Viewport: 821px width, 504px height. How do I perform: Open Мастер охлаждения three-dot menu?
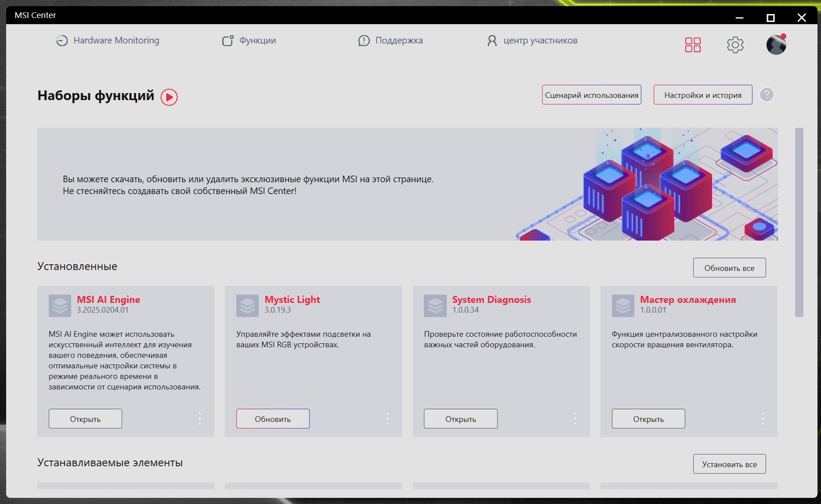(x=763, y=418)
